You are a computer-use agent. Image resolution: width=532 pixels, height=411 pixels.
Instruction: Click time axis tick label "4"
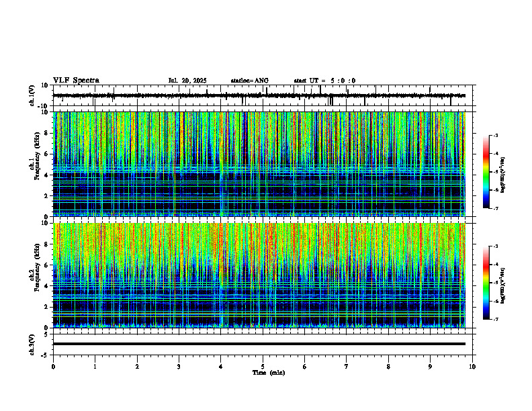coord(221,367)
